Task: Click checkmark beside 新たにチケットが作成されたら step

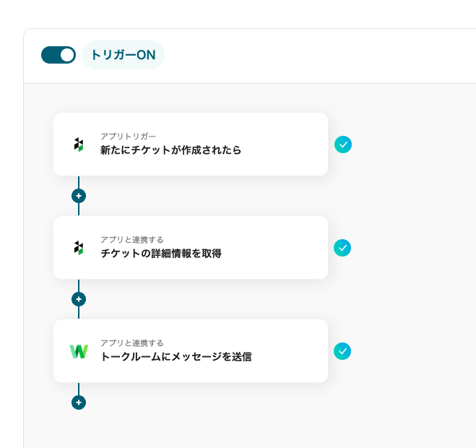Action: (343, 145)
